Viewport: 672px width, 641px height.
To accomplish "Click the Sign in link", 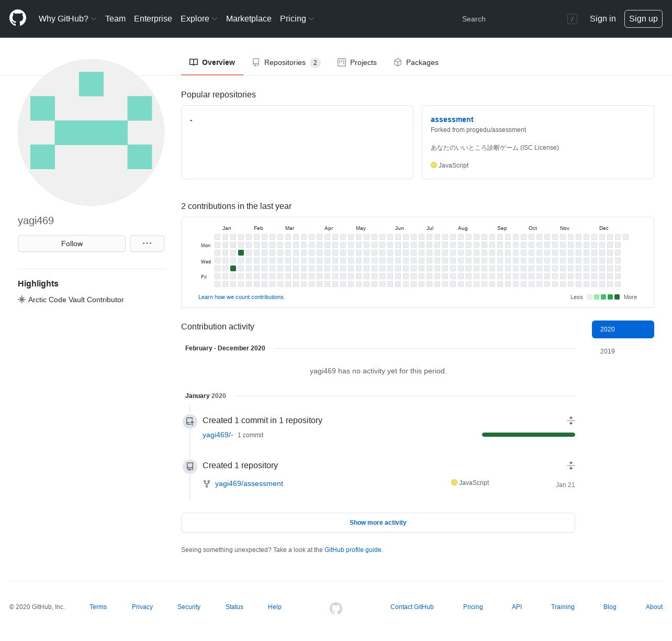I will click(603, 19).
